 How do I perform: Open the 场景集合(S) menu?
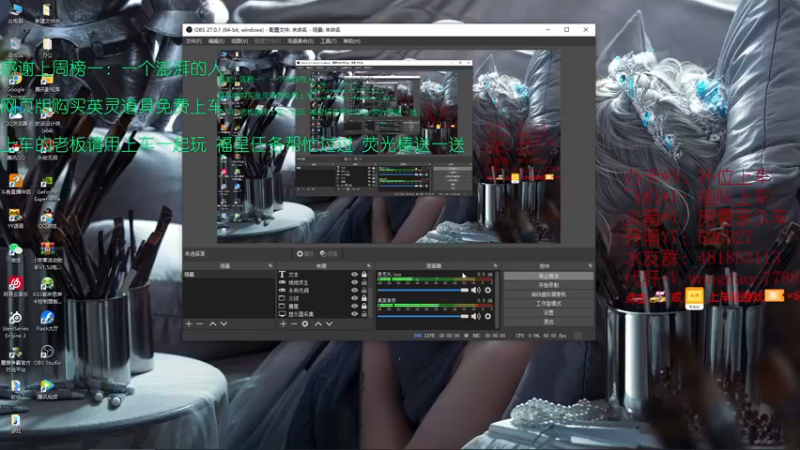(x=301, y=41)
